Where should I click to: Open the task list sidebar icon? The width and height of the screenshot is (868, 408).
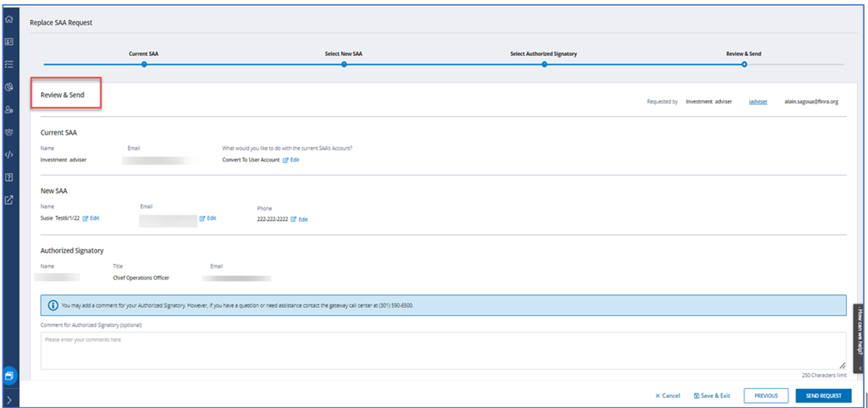9,64
